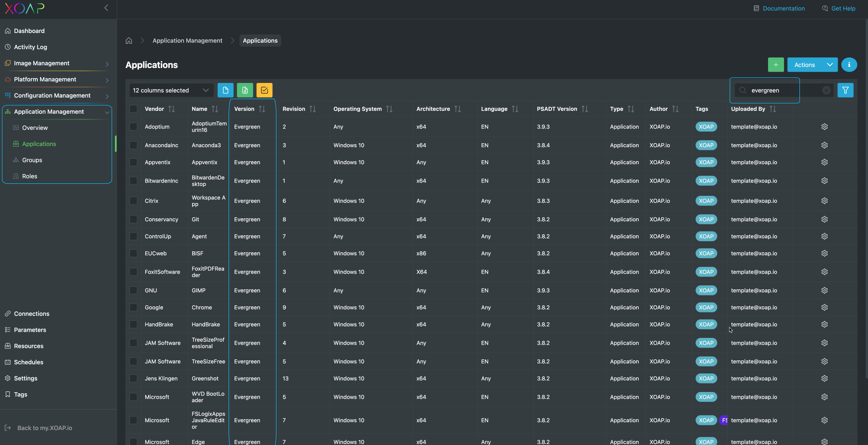Open the 12 columns selected dropdown

[171, 90]
